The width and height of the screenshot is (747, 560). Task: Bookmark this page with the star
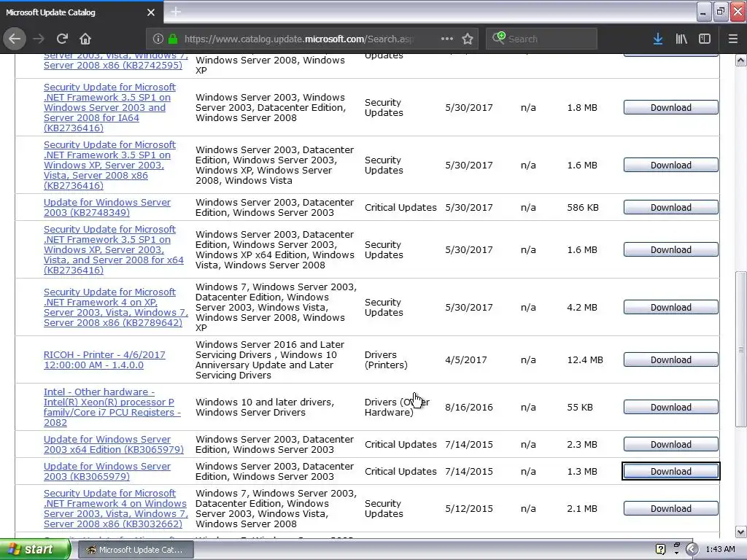pos(468,39)
